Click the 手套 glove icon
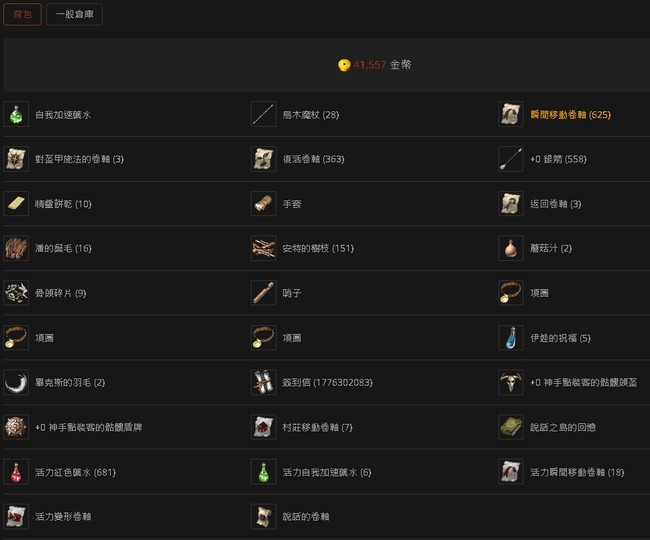This screenshot has width=650, height=540. coord(264,203)
